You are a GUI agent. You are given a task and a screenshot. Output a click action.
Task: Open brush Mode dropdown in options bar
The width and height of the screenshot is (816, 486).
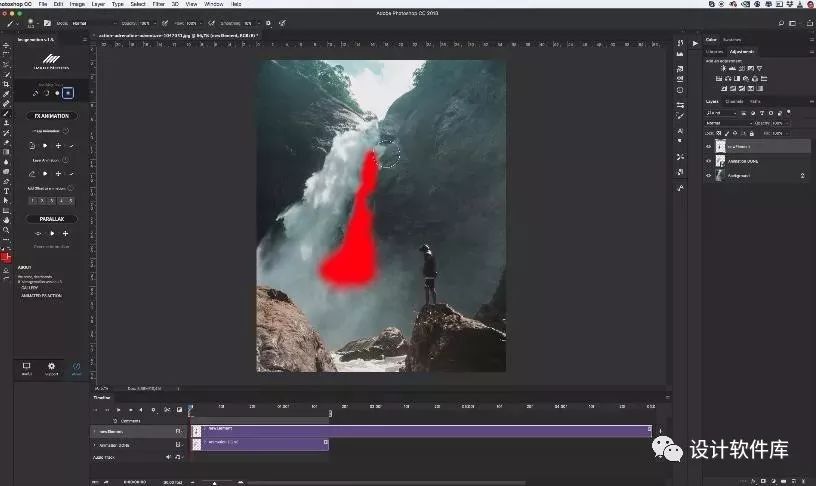(93, 23)
